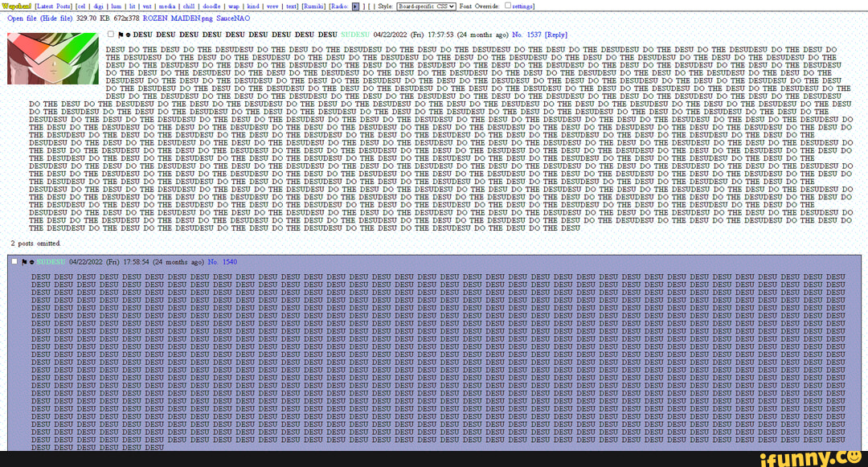
Task: Navigate to the media board
Action: tap(166, 6)
